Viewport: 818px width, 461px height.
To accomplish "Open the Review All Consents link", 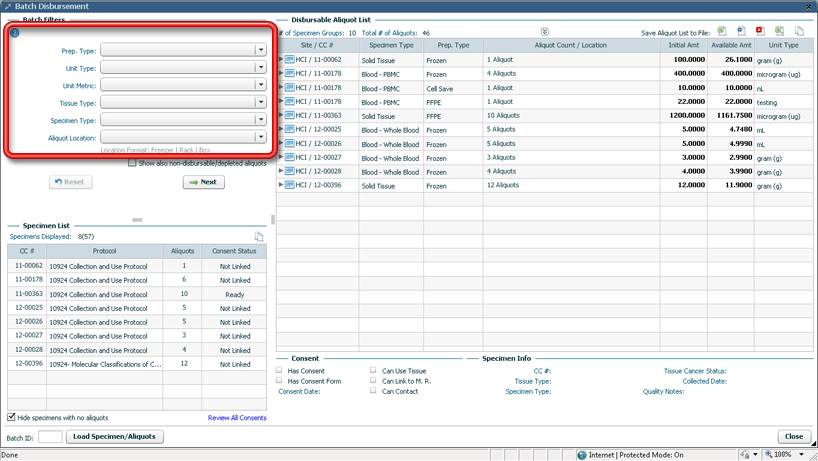I will [x=237, y=418].
